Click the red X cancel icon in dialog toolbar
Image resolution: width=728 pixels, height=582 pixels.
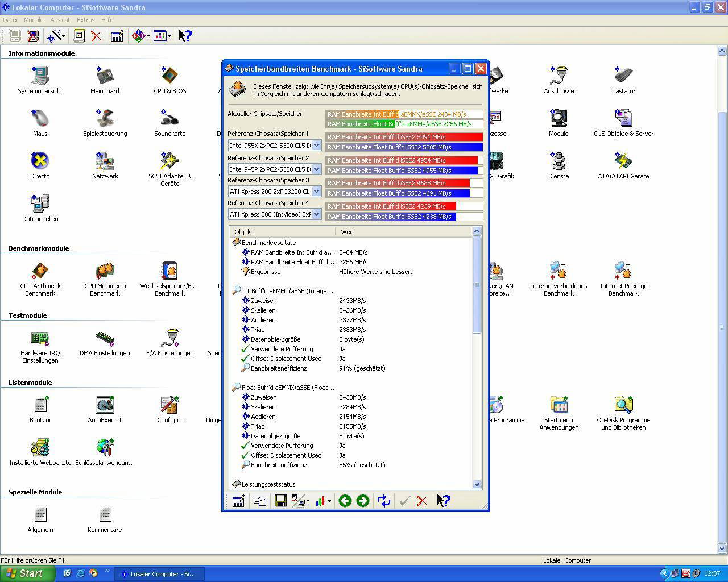[x=422, y=501]
